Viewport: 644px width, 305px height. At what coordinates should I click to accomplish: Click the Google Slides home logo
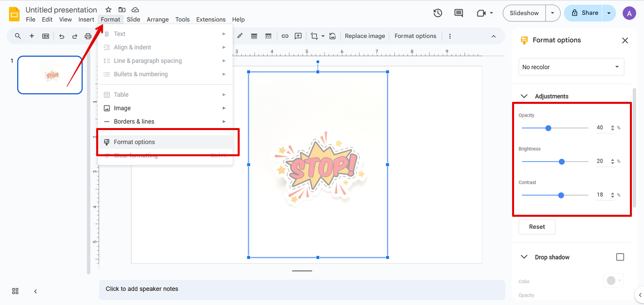pyautogui.click(x=14, y=14)
